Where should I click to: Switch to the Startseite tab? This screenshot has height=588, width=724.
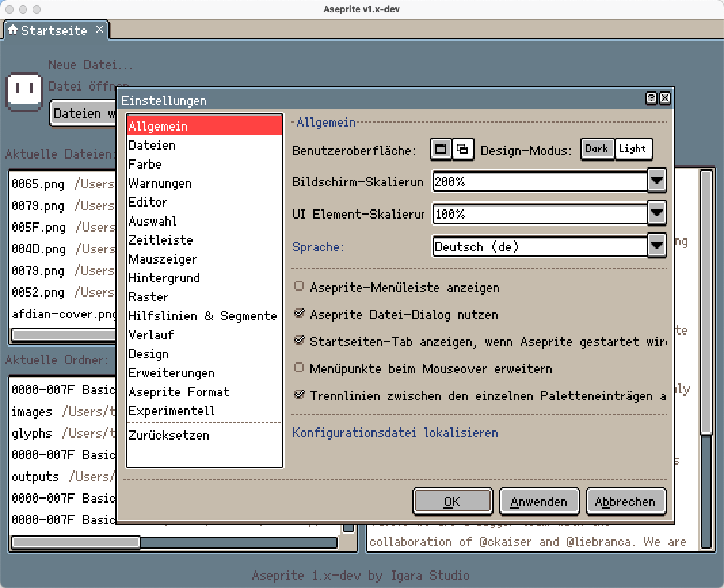[x=56, y=30]
